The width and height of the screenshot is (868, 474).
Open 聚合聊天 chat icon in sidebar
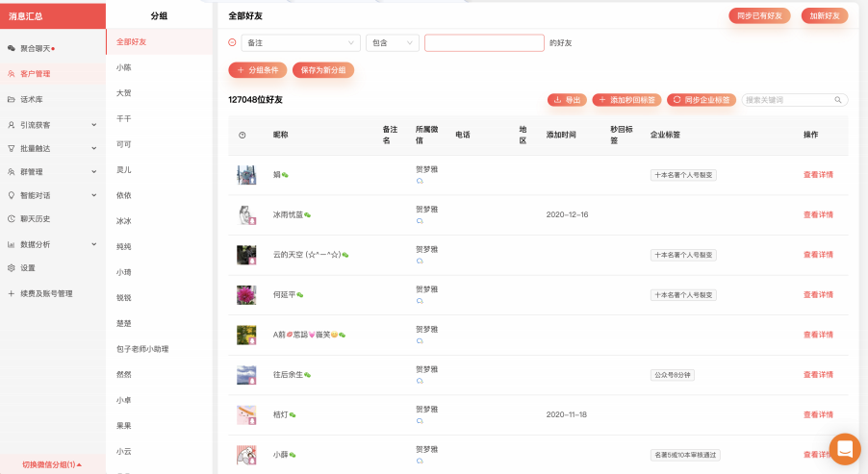click(12, 49)
